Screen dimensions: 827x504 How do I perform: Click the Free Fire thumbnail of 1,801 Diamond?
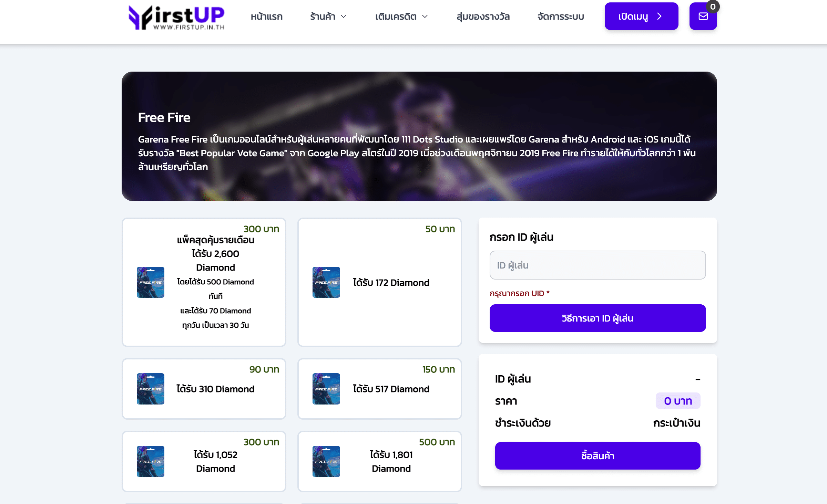click(x=326, y=461)
